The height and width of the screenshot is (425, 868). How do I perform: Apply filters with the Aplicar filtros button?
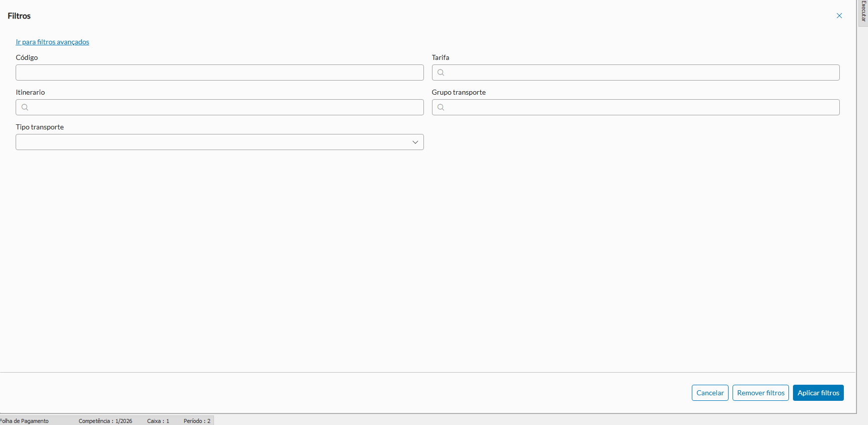(818, 393)
